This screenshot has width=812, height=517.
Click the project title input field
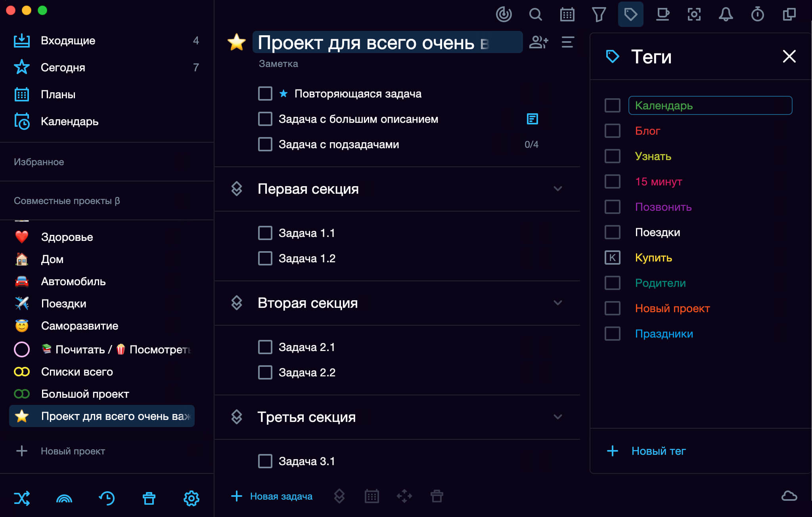coord(387,42)
